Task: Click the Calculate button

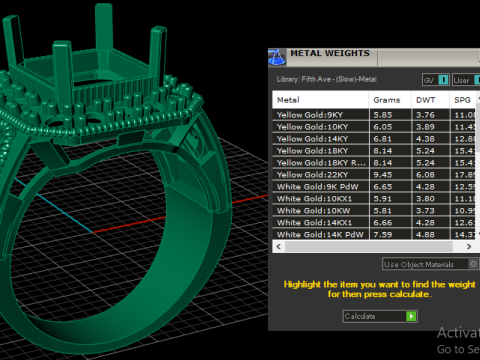Action: (x=380, y=316)
